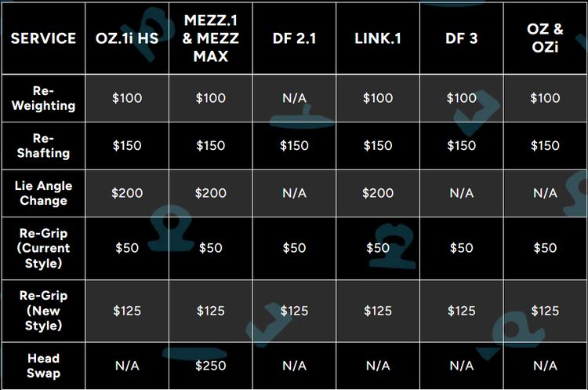The height and width of the screenshot is (390, 588).
Task: Click the OZ & OZi column header
Action: click(x=545, y=38)
